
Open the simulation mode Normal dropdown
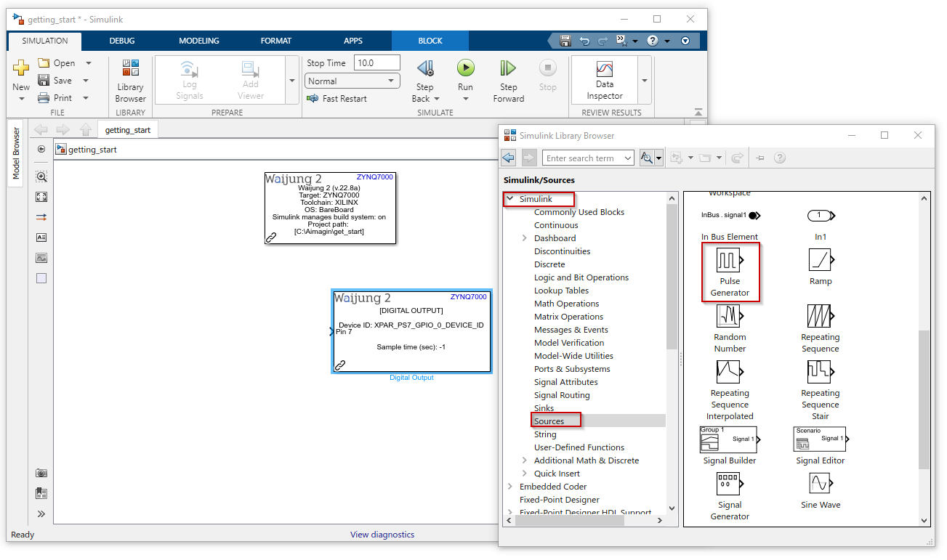(352, 81)
